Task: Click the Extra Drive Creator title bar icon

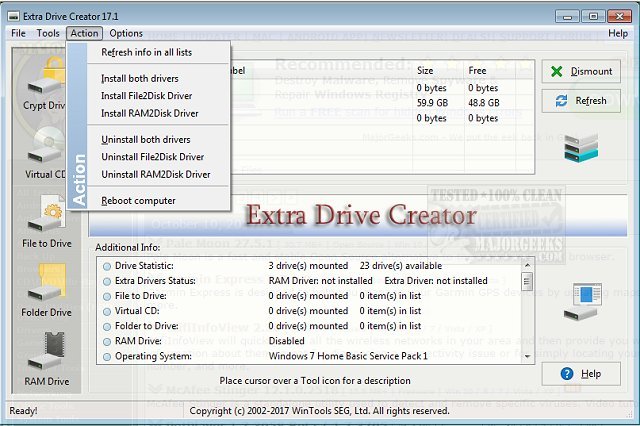Action: click(x=13, y=16)
